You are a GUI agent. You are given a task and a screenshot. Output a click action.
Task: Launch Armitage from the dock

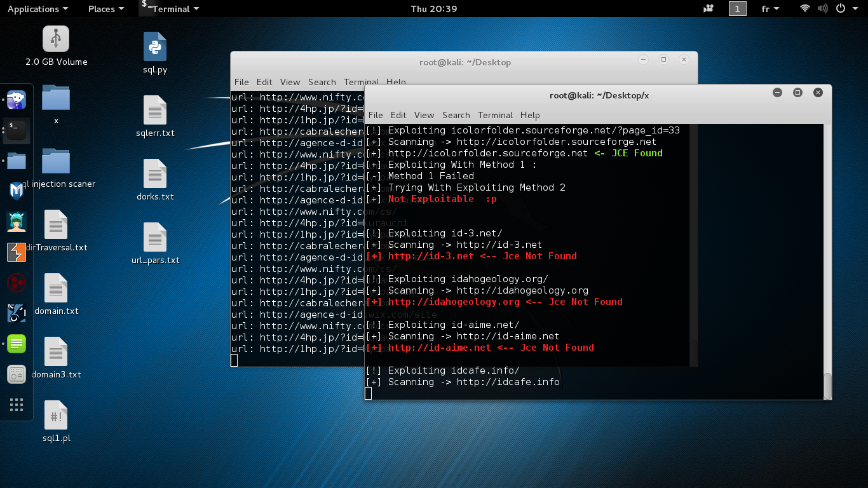point(17,221)
